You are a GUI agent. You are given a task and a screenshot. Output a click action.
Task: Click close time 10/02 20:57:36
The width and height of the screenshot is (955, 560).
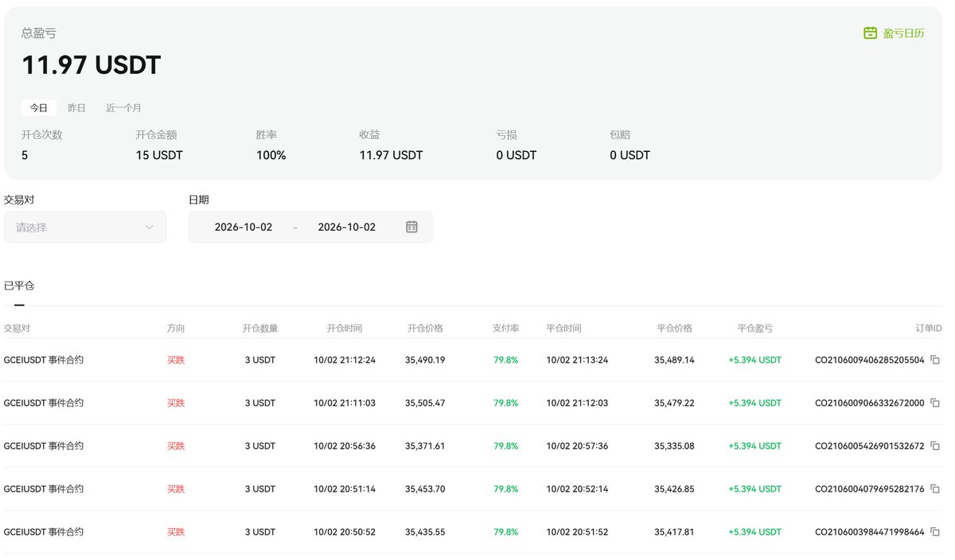click(577, 445)
